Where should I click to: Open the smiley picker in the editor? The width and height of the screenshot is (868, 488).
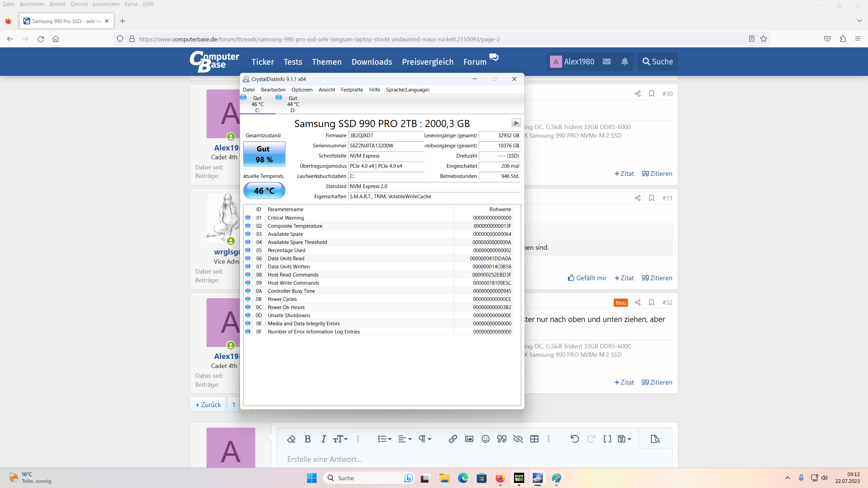(486, 439)
